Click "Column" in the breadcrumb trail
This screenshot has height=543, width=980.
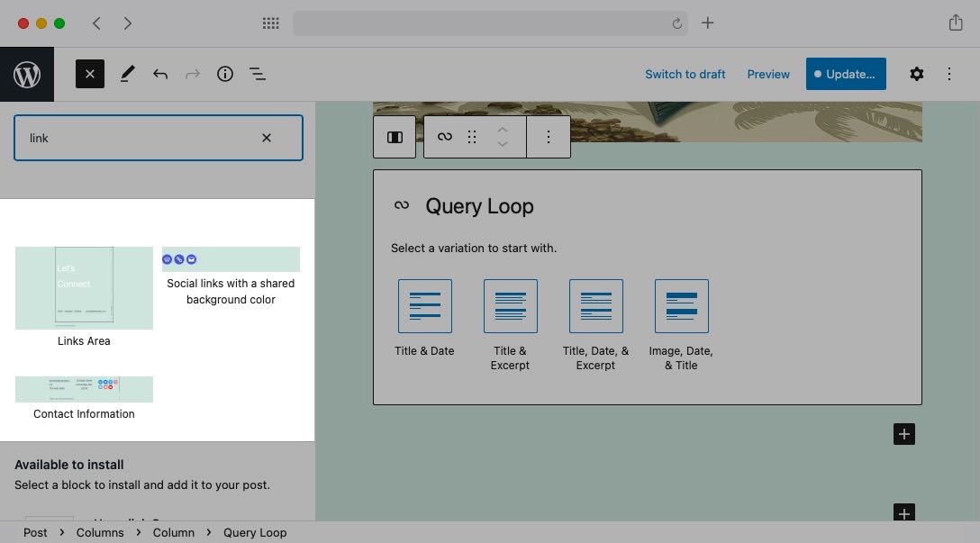click(x=173, y=532)
